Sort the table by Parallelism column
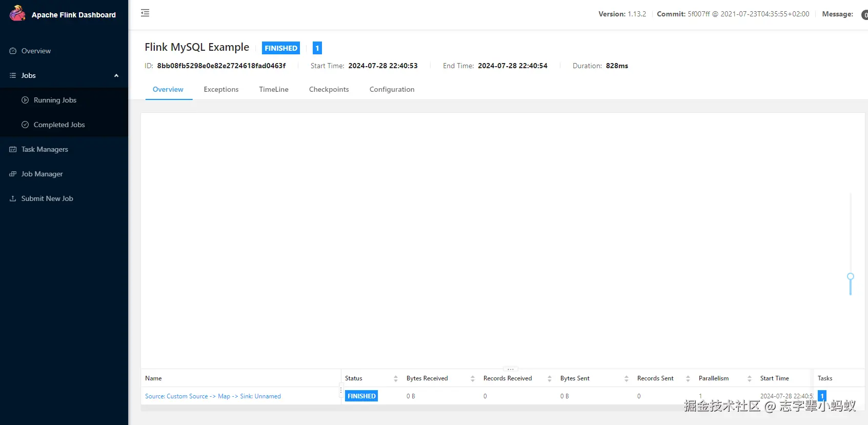Image resolution: width=868 pixels, height=425 pixels. point(749,378)
